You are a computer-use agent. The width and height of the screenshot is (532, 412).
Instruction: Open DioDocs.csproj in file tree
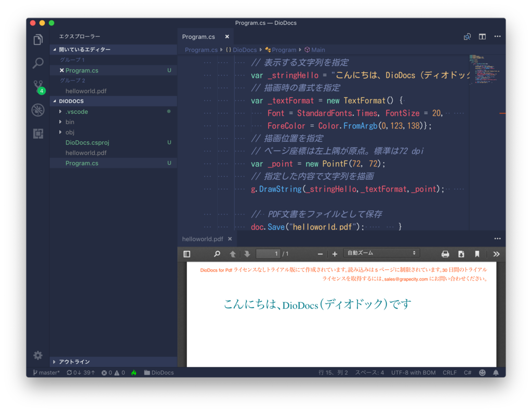(x=113, y=142)
